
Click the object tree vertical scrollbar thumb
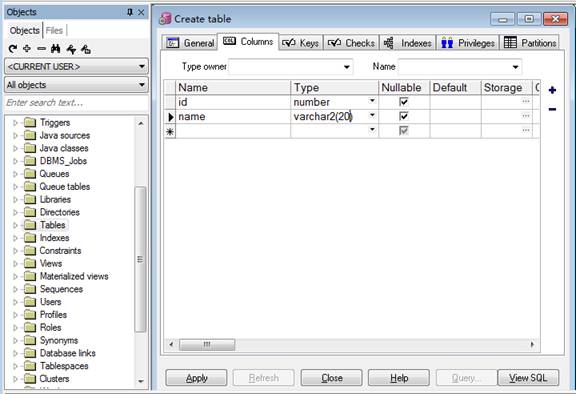pyautogui.click(x=140, y=259)
